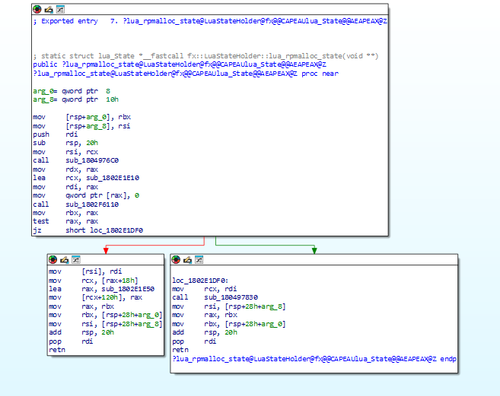Click 'mov rbx, [rsp+28h+arg_0]' in the lea rax block
This screenshot has width=500, height=396.
click(x=105, y=315)
